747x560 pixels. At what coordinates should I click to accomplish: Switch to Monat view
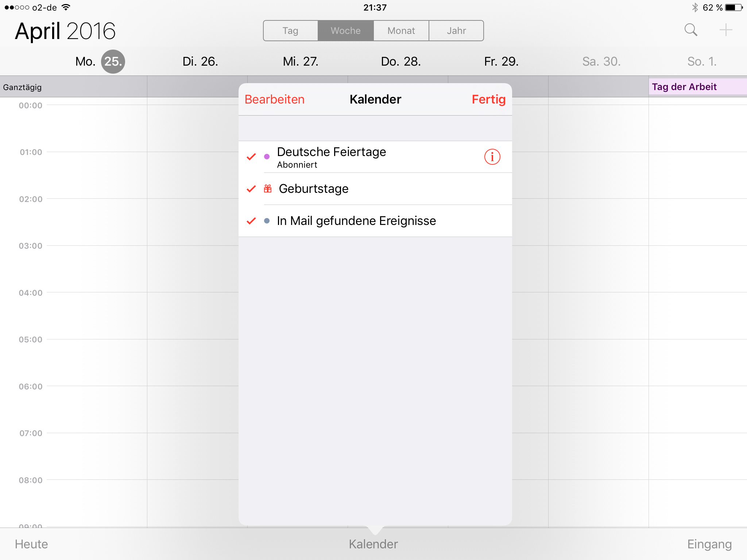point(401,31)
